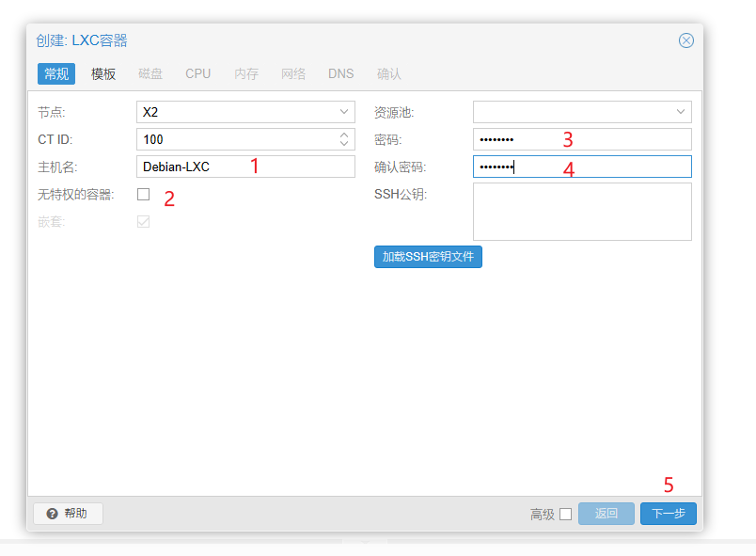
Task: Click 加载SSH密钥文件 button
Action: click(428, 257)
